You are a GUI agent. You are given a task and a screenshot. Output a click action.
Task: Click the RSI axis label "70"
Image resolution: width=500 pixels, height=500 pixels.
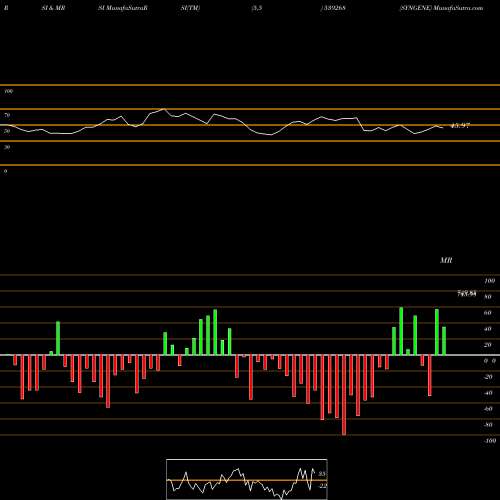pos(7,115)
